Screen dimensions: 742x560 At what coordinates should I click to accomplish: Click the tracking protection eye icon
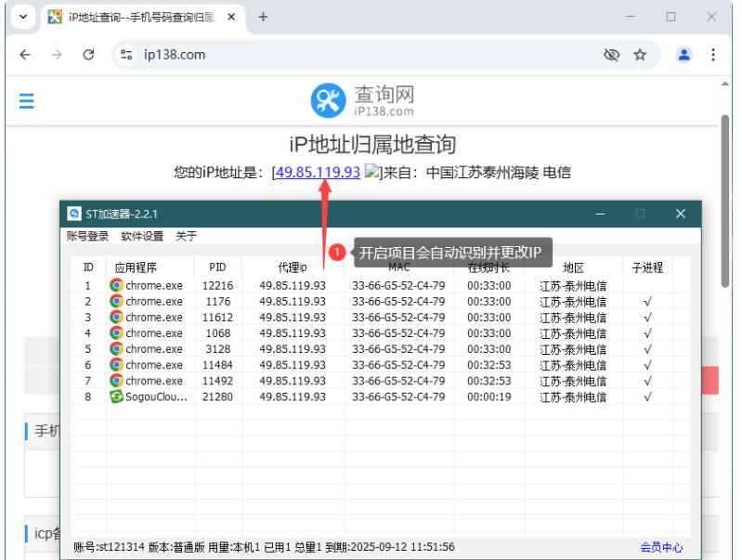tap(611, 55)
